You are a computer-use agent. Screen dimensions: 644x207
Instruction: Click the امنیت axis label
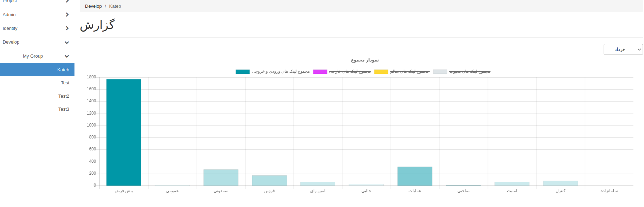tap(512, 191)
